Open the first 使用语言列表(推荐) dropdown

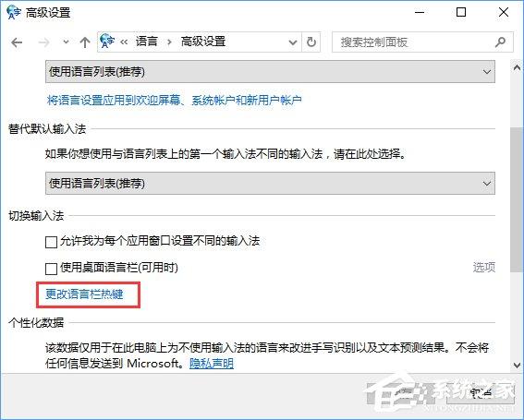(270, 71)
